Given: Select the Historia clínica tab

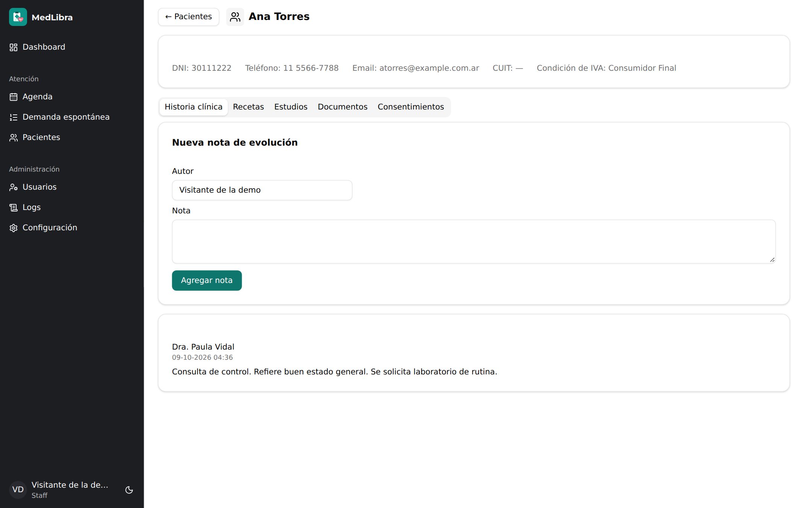Looking at the screenshot, I should (194, 107).
